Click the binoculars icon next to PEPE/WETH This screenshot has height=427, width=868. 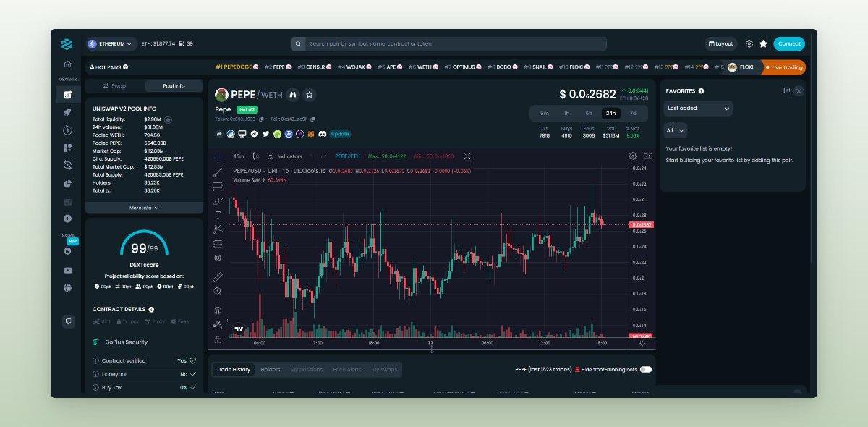point(293,95)
